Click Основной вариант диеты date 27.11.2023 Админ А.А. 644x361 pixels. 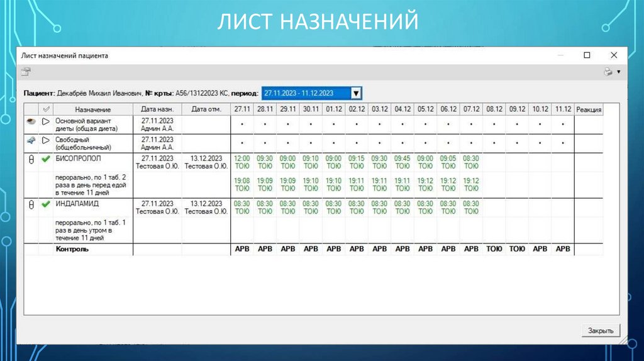coord(157,125)
